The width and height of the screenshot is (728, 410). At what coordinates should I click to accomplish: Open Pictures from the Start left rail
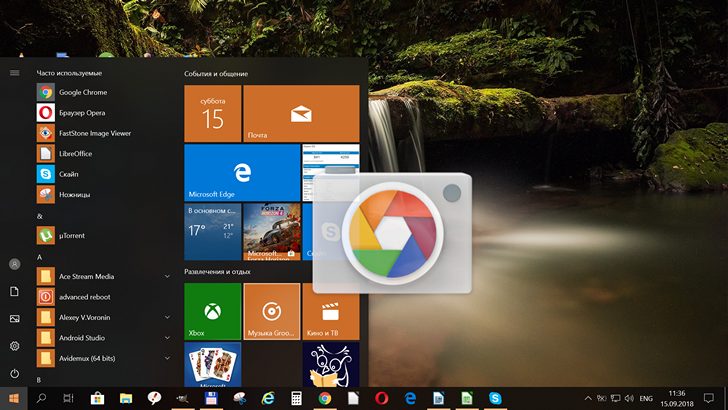[x=14, y=319]
